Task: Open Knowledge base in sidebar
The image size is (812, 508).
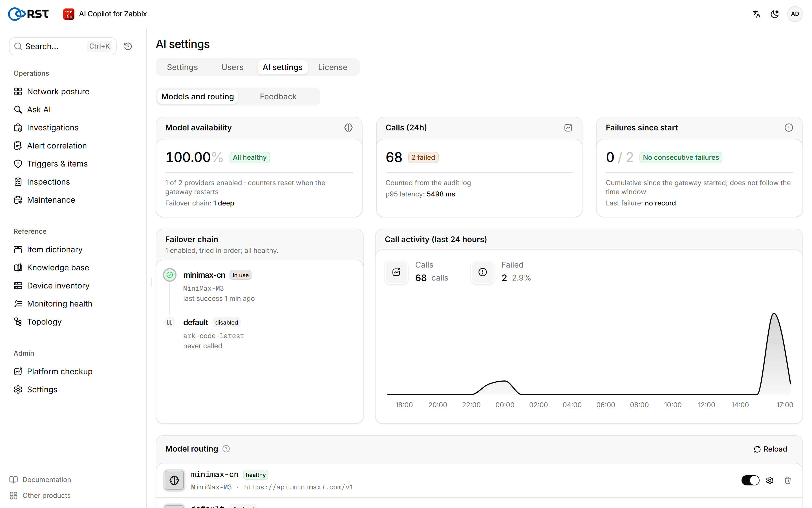Action: [x=58, y=268]
